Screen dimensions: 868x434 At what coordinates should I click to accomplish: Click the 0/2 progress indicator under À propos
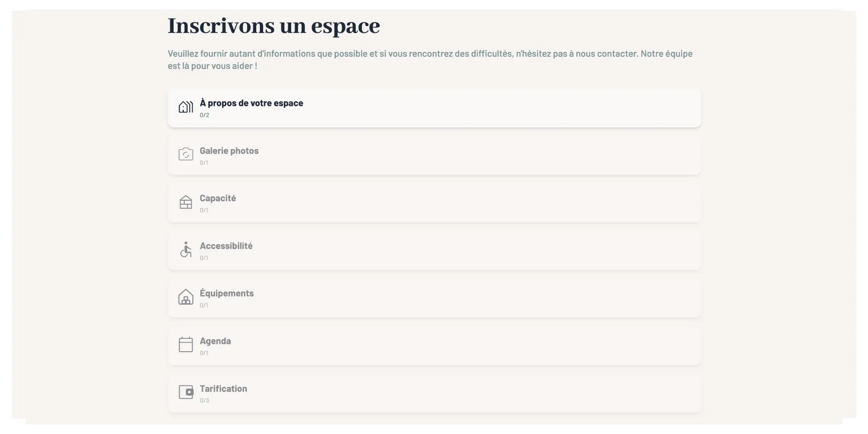tap(204, 114)
